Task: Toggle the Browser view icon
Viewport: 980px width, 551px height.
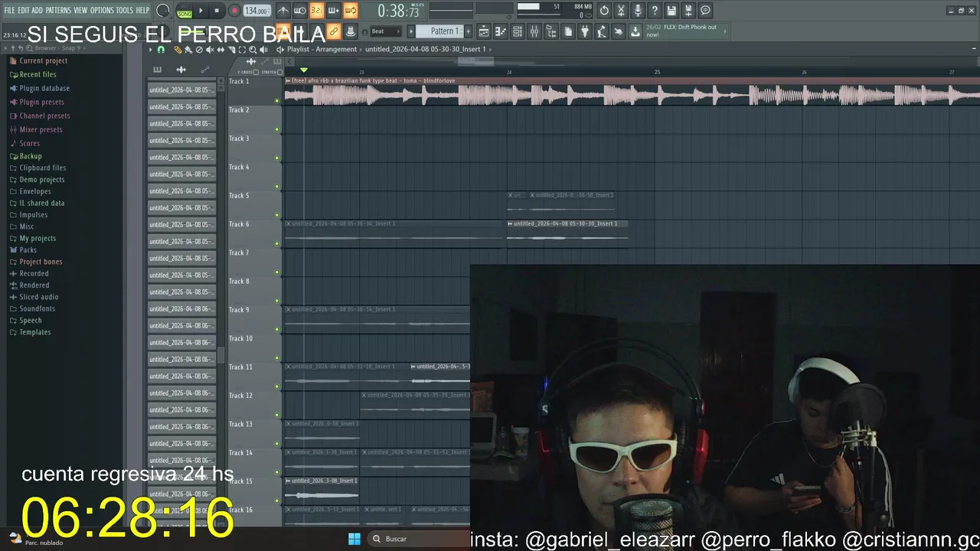Action: (551, 31)
